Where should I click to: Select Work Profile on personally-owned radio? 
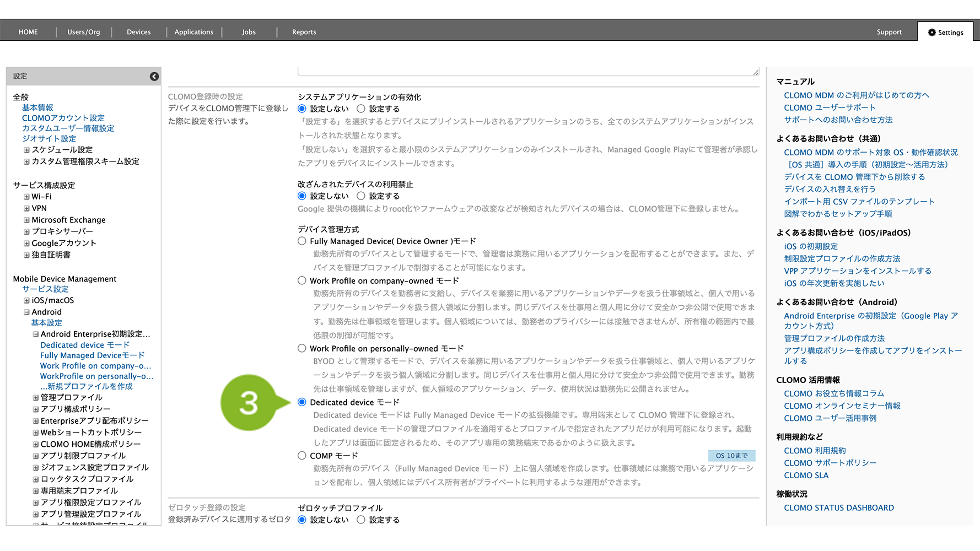click(302, 348)
